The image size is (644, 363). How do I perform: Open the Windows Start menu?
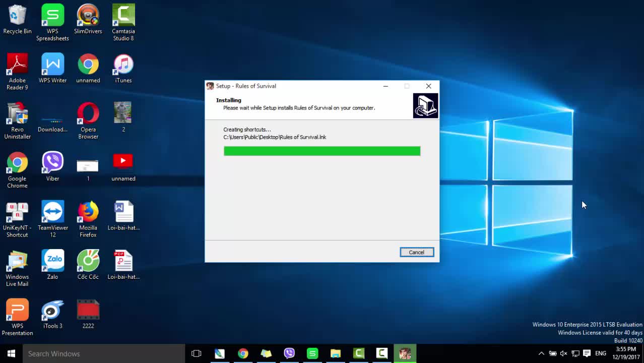pos(11,353)
